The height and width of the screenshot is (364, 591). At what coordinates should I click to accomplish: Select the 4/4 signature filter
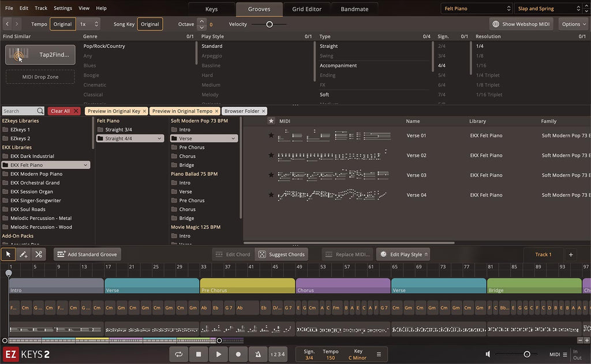tap(442, 66)
